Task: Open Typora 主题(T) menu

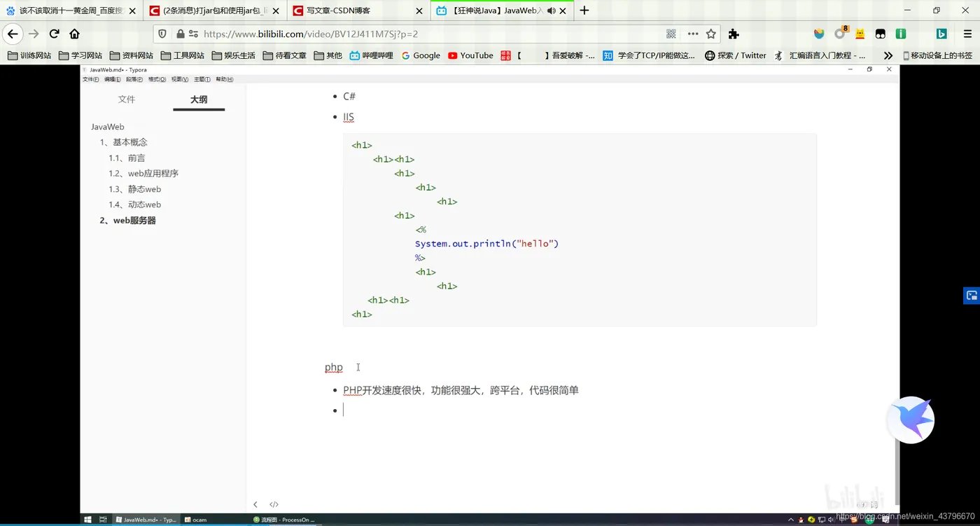Action: pyautogui.click(x=202, y=79)
